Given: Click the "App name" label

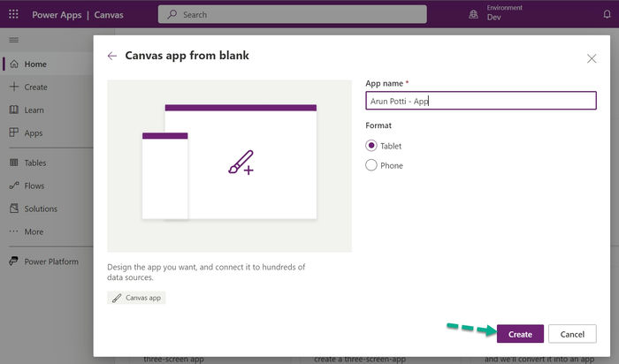Looking at the screenshot, I should [x=384, y=83].
